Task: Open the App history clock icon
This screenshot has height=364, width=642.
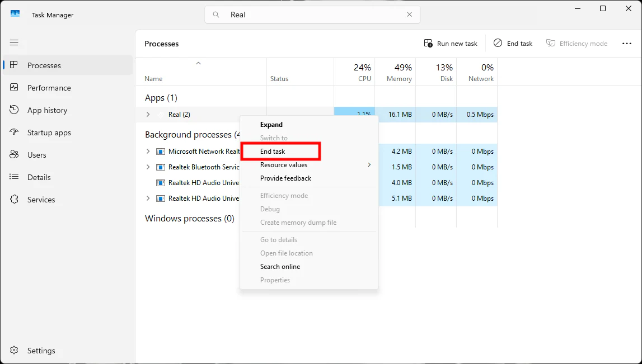Action: [14, 110]
